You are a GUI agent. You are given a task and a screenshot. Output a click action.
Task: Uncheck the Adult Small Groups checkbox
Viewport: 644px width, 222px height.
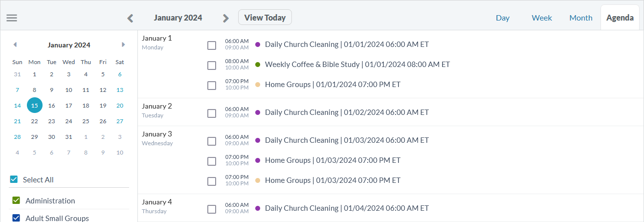coord(16,218)
